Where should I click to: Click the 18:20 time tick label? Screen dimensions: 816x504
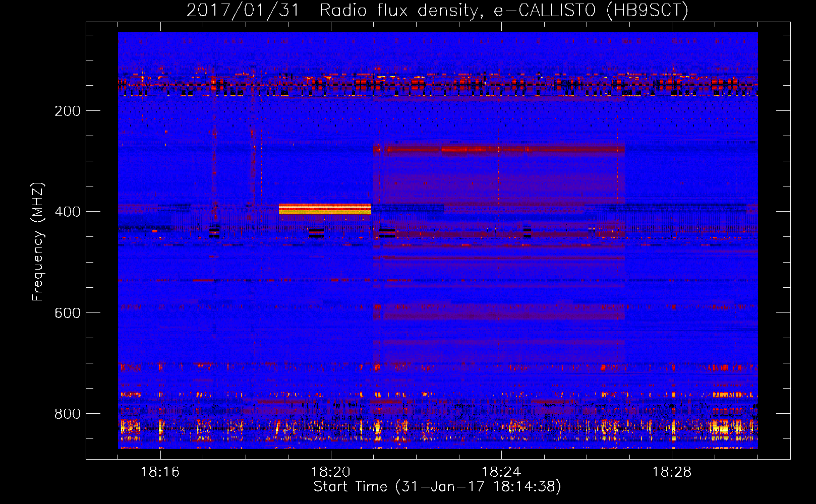coord(331,472)
